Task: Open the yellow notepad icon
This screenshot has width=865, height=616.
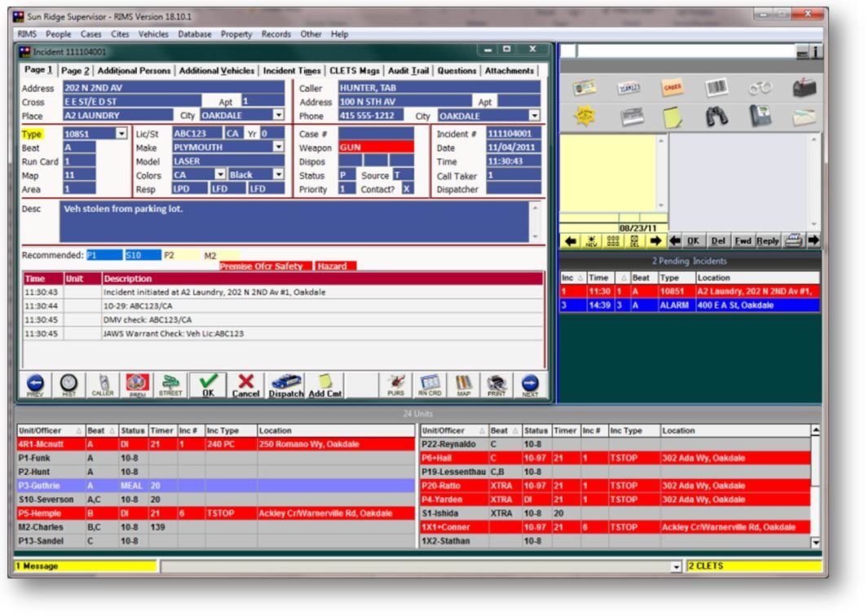Action: (672, 117)
